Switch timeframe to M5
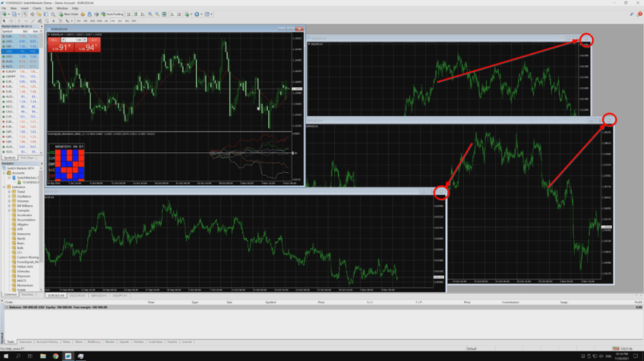Image resolution: width=644 pixels, height=361 pixels. (85, 21)
